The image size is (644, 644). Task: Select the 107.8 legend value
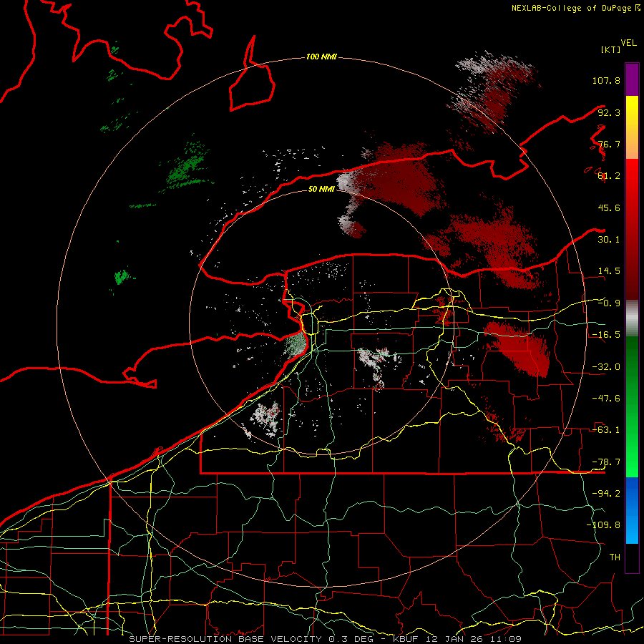(x=606, y=80)
